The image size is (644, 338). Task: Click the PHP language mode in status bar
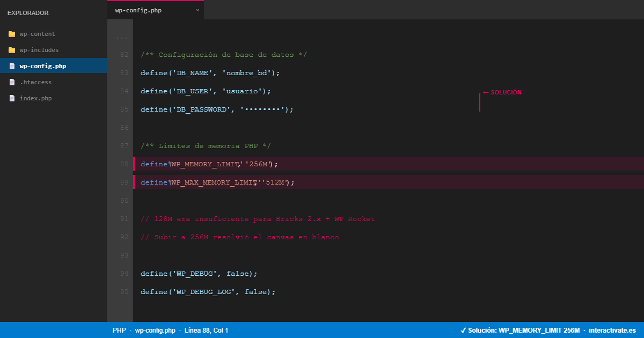(119, 330)
